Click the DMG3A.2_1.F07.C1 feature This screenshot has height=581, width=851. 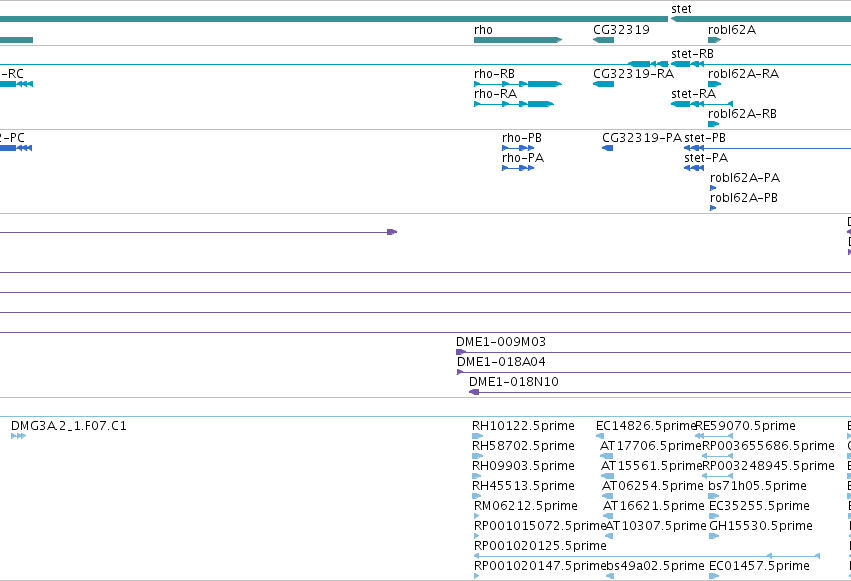18,436
